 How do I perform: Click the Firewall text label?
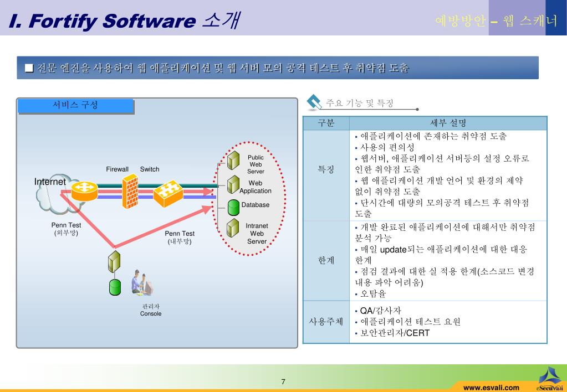click(117, 169)
